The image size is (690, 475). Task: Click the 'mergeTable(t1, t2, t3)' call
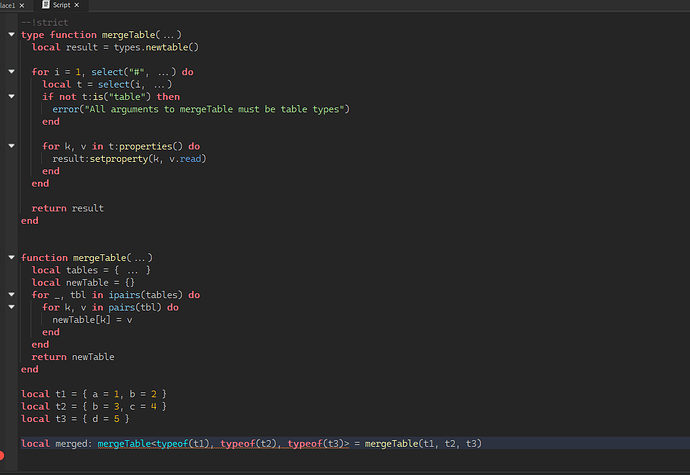423,443
